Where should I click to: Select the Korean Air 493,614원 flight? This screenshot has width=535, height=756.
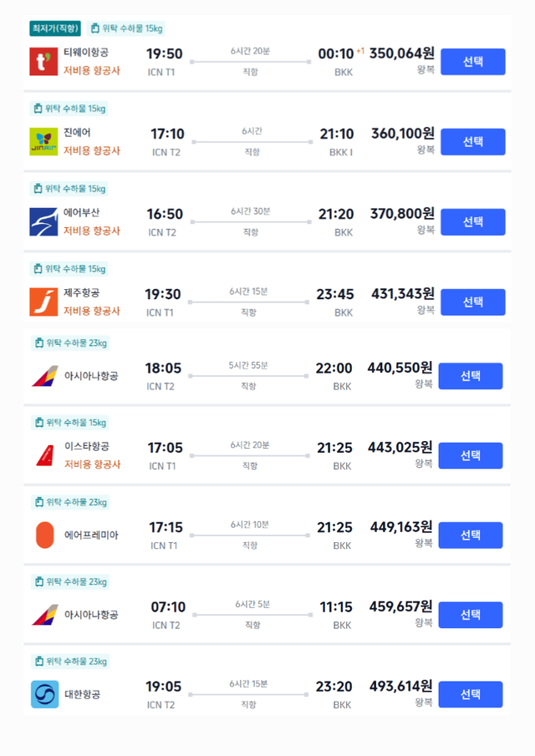point(471,694)
